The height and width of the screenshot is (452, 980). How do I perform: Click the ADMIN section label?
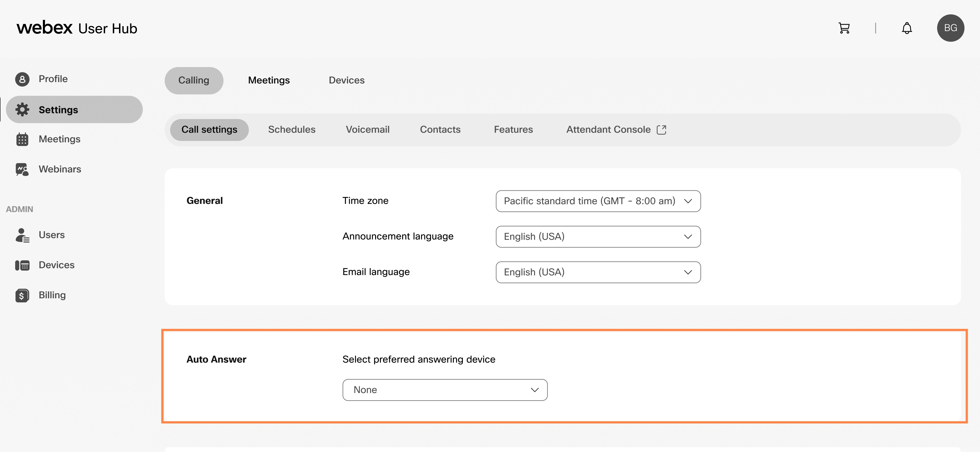[19, 209]
